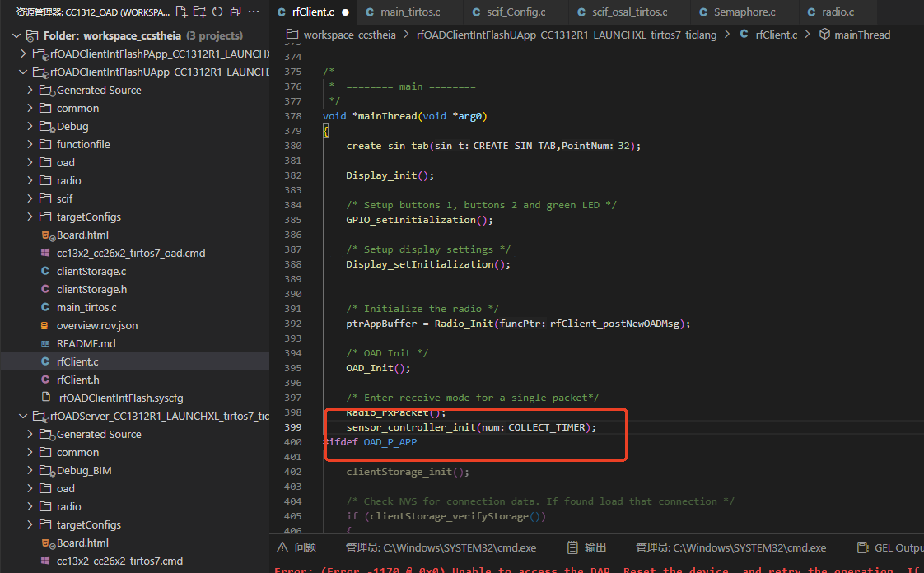
Task: Expand the Generated Source folder
Action: (98, 91)
